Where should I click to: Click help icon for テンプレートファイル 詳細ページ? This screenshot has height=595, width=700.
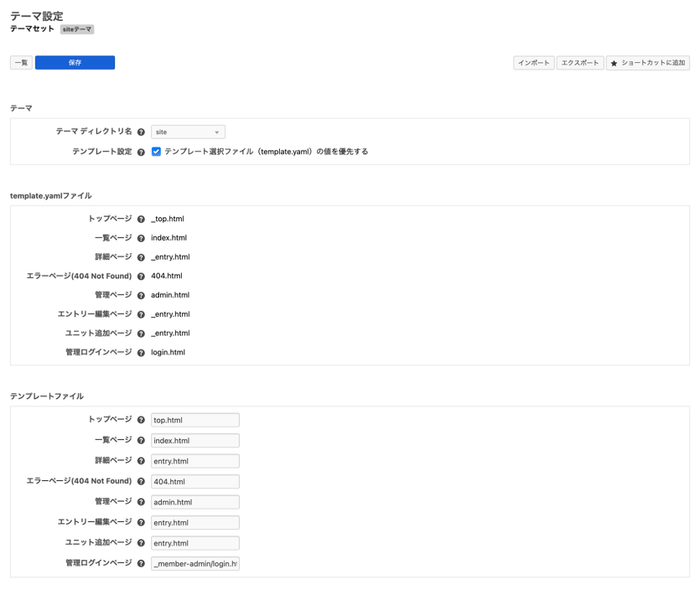coord(141,461)
